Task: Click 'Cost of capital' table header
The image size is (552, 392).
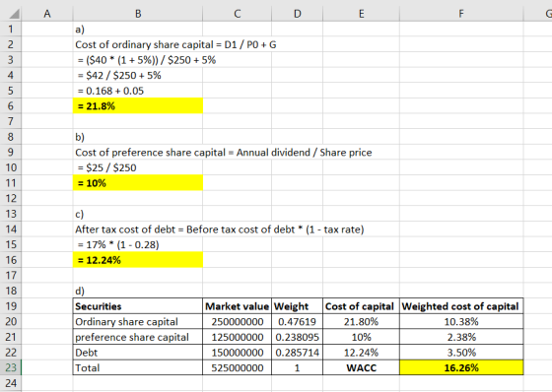Action: tap(361, 306)
